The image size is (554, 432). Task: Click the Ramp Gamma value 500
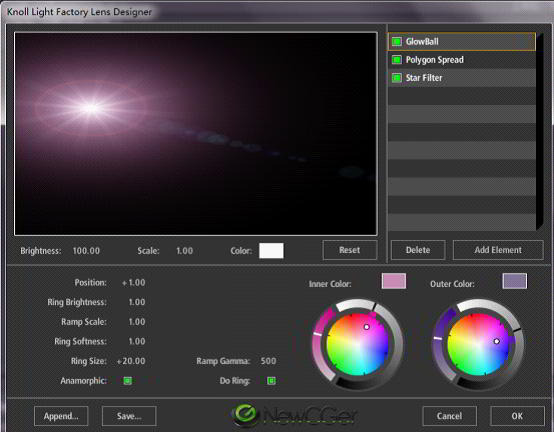click(x=268, y=361)
